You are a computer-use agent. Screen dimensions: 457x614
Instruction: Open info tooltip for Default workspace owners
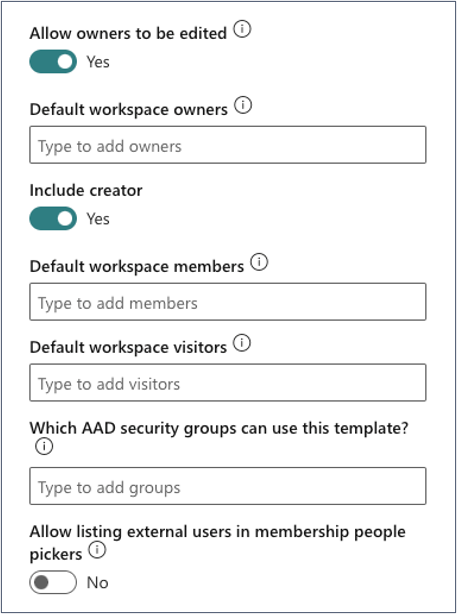[243, 106]
